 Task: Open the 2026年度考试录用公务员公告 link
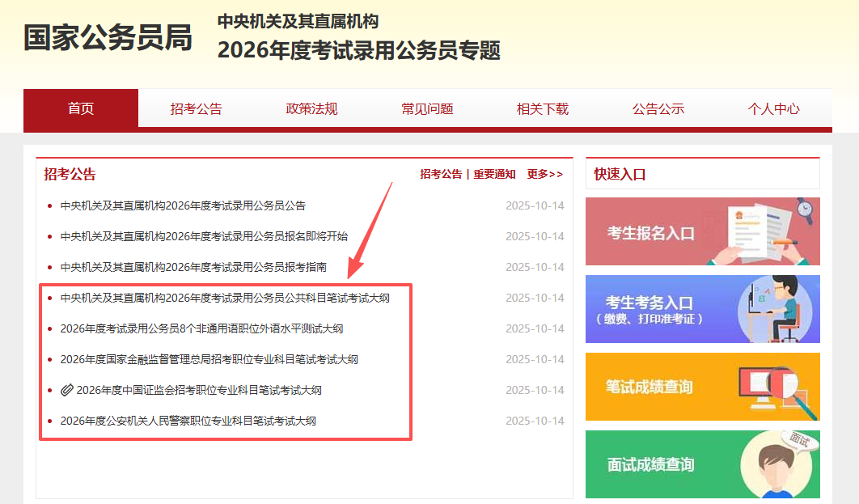[183, 205]
